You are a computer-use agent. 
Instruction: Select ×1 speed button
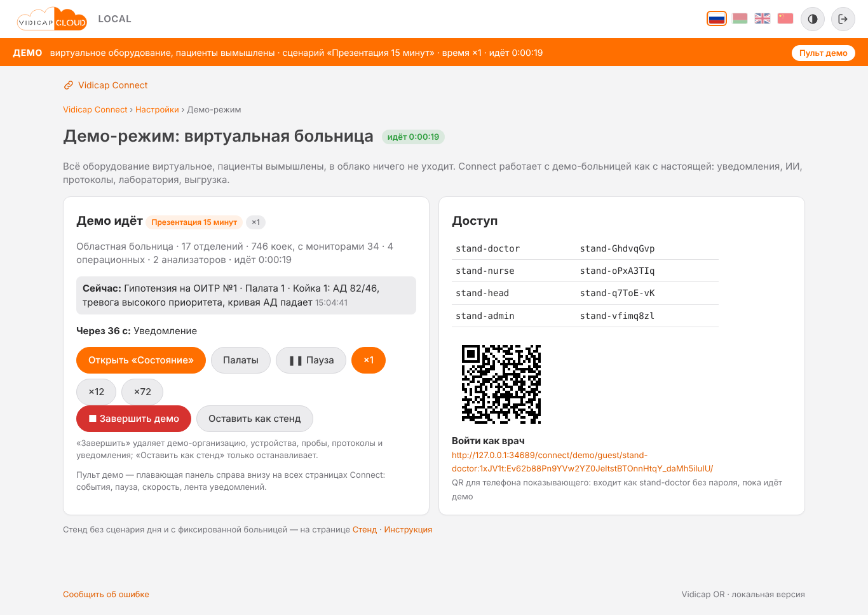click(x=369, y=360)
